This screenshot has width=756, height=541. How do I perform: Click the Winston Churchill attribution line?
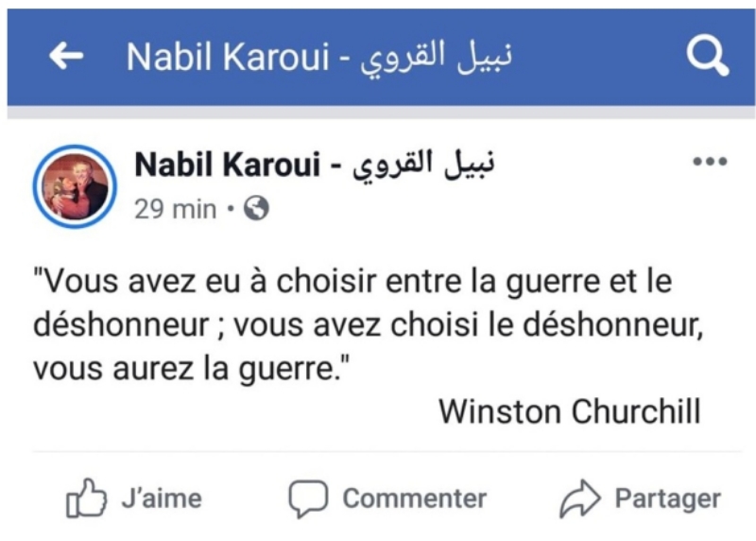570,411
